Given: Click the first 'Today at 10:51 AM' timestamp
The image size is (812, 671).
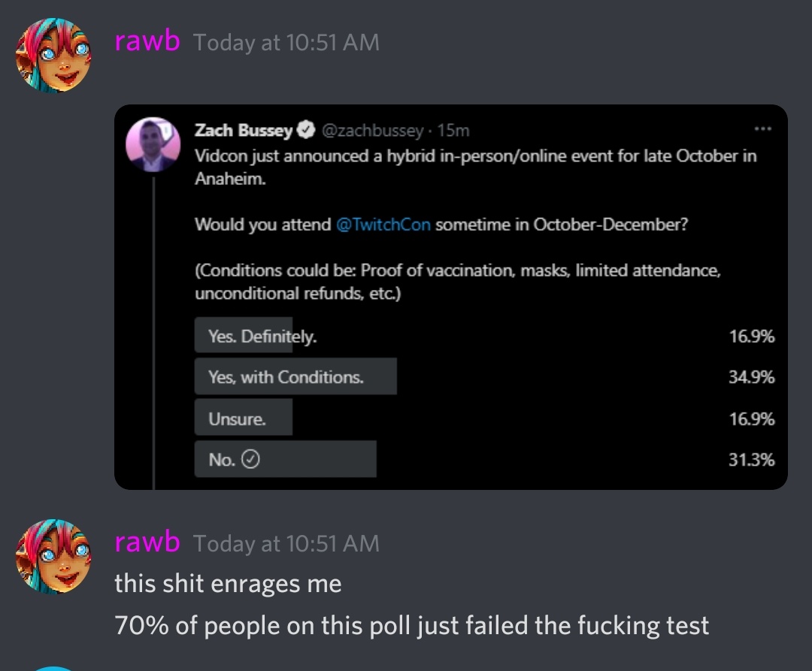Looking at the screenshot, I should (286, 42).
